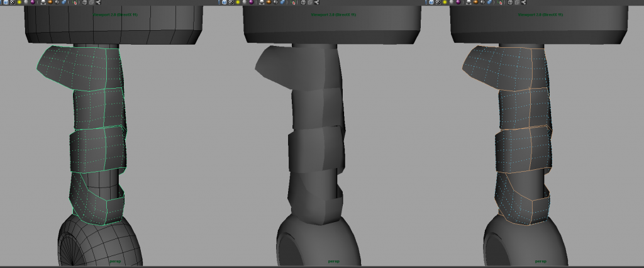Click purple sphere icon in right panel

click(458, 2)
